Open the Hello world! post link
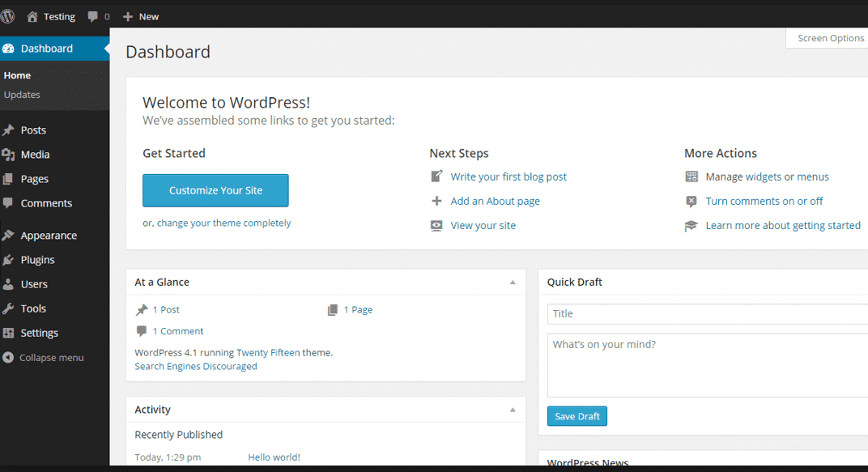The height and width of the screenshot is (472, 868). pos(274,457)
